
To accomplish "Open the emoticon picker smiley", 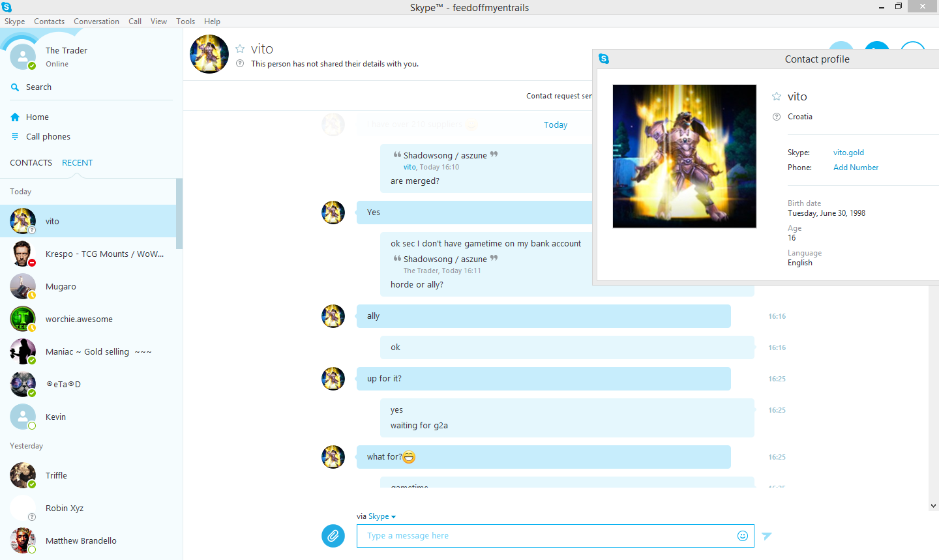I will [x=743, y=536].
